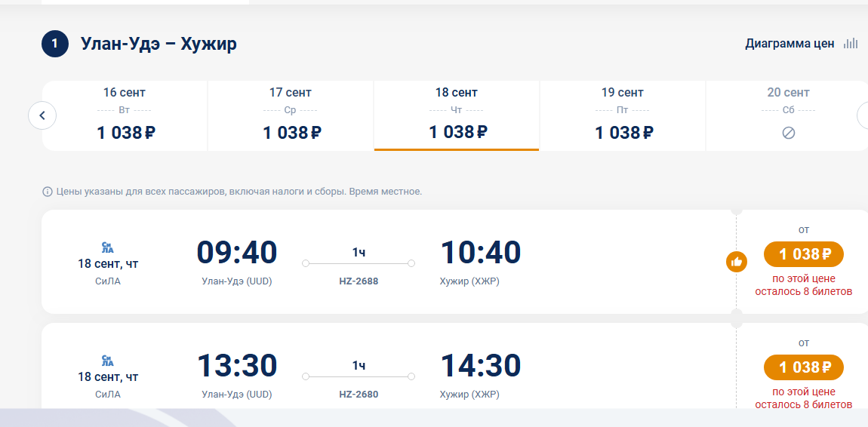Click the 09:40 departure time
This screenshot has height=427, width=868.
[237, 252]
